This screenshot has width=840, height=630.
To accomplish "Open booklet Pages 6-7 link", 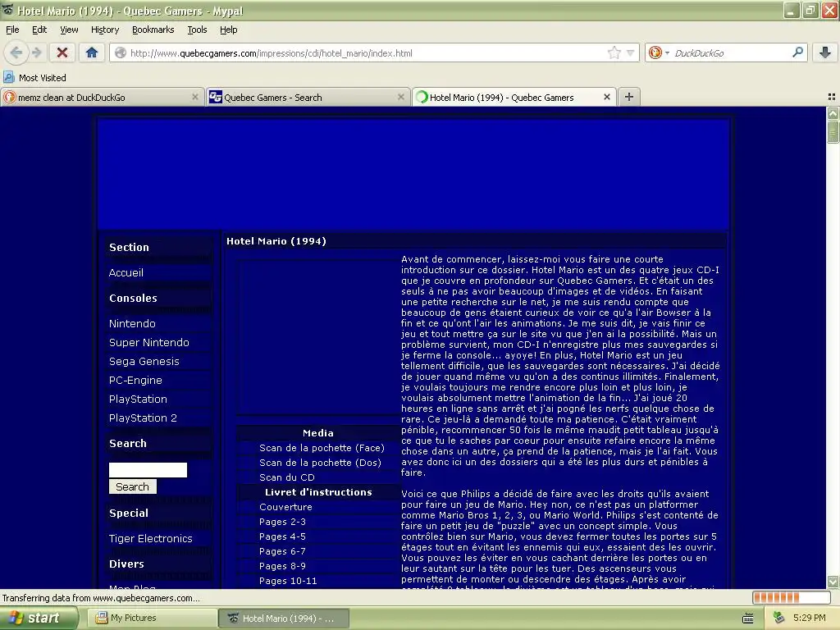I will point(282,551).
